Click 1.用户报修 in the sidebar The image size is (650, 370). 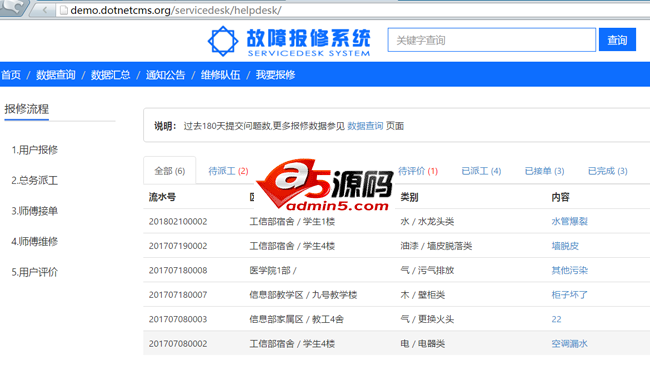pyautogui.click(x=35, y=150)
